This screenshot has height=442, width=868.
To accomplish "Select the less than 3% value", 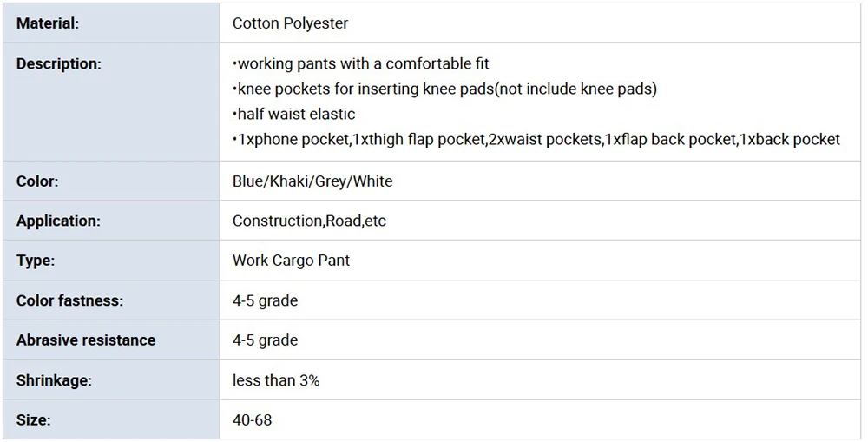I will coord(276,380).
